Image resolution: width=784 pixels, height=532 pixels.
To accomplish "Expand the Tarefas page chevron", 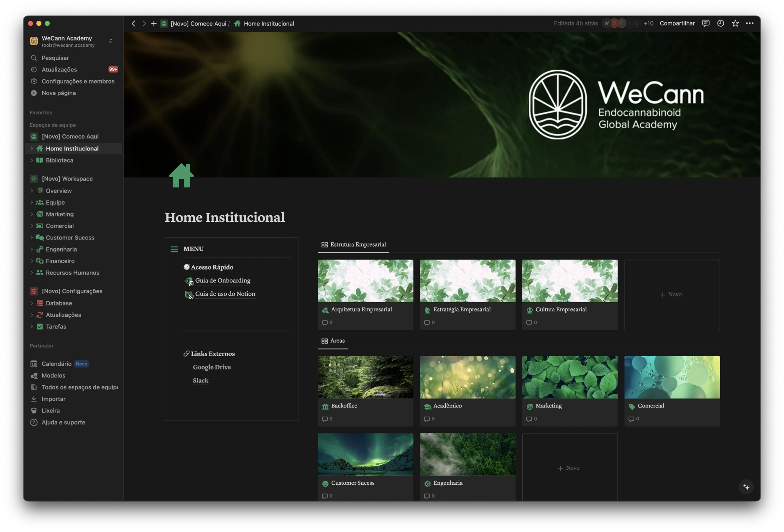I will click(x=32, y=326).
